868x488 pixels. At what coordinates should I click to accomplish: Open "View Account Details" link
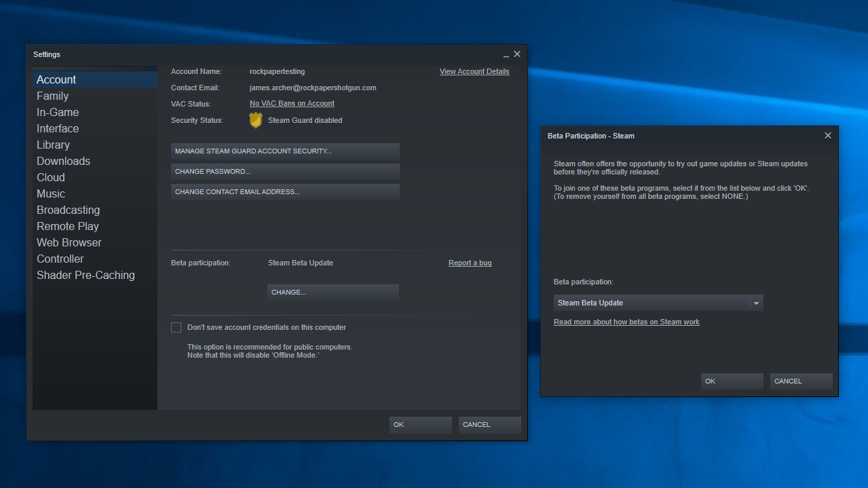click(x=474, y=71)
